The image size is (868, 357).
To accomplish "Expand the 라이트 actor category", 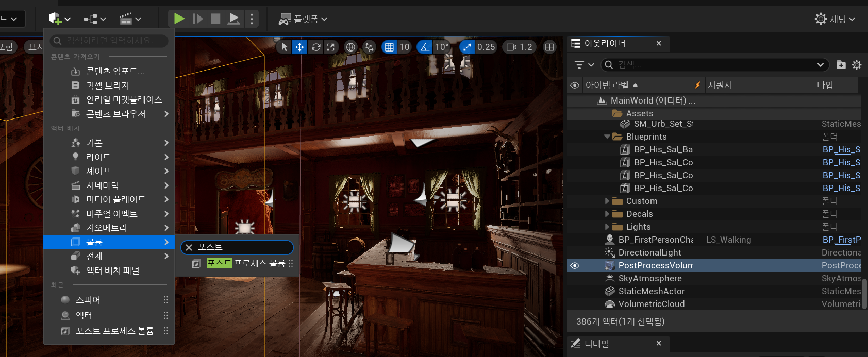I will point(109,157).
